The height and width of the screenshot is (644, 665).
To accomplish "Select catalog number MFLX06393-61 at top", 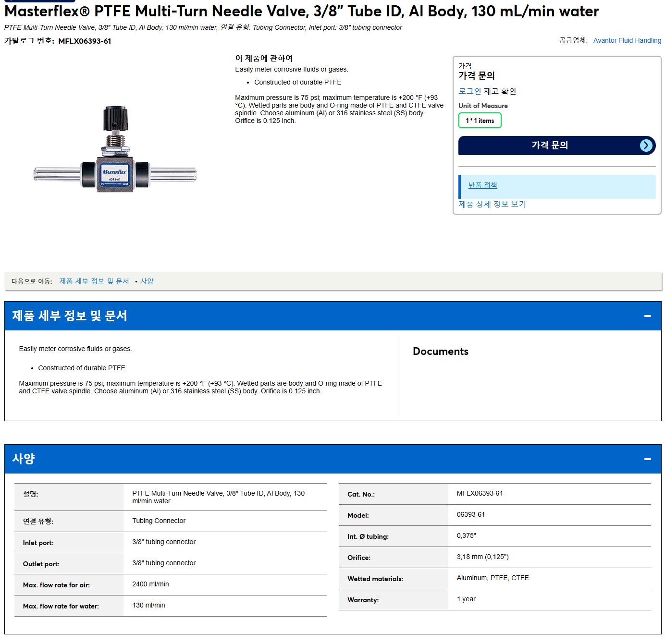I will point(85,41).
